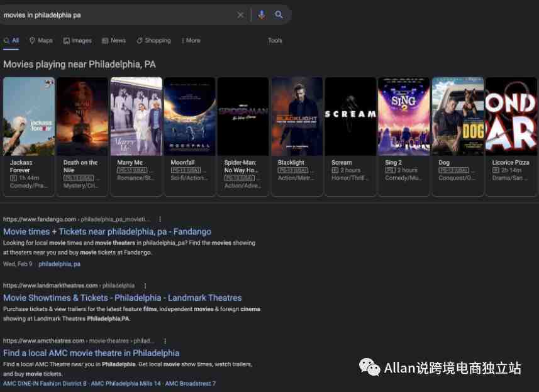Image resolution: width=539 pixels, height=392 pixels.
Task: Click the 'Scream' title text
Action: click(x=342, y=162)
